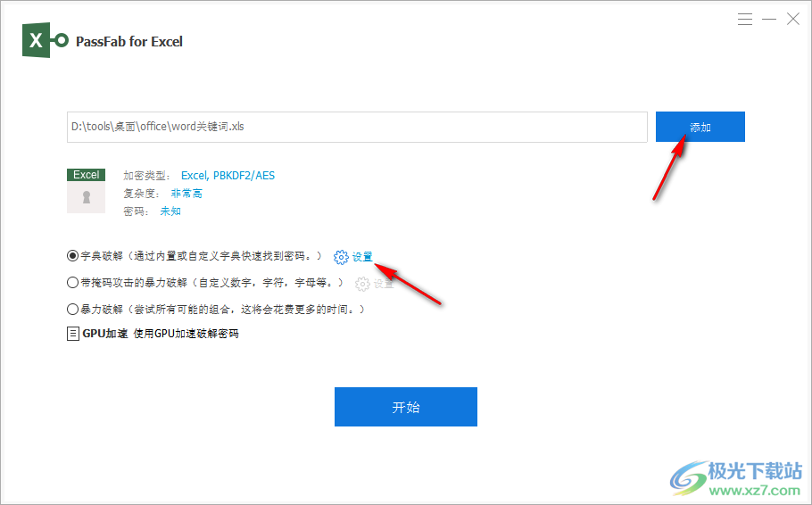The height and width of the screenshot is (505, 812).
Task: Click the greyed-out gear icon for mask attack
Action: 362,284
